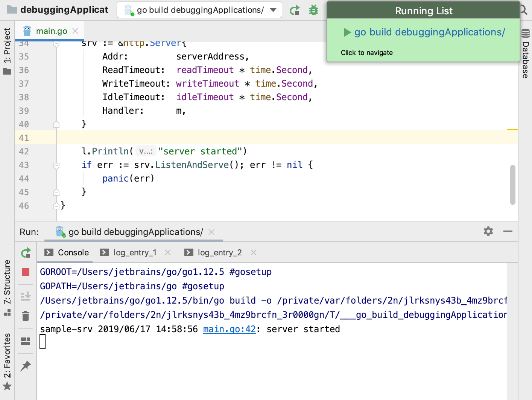Screen dimensions: 532x400
Task: Switch to the log_entry_1 tab
Action: pyautogui.click(x=134, y=253)
